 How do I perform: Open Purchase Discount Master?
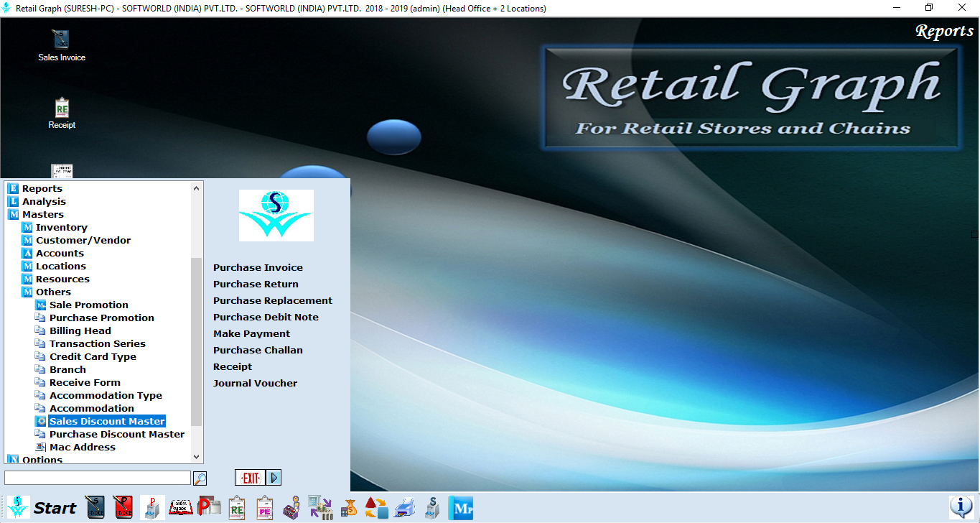[x=117, y=434]
